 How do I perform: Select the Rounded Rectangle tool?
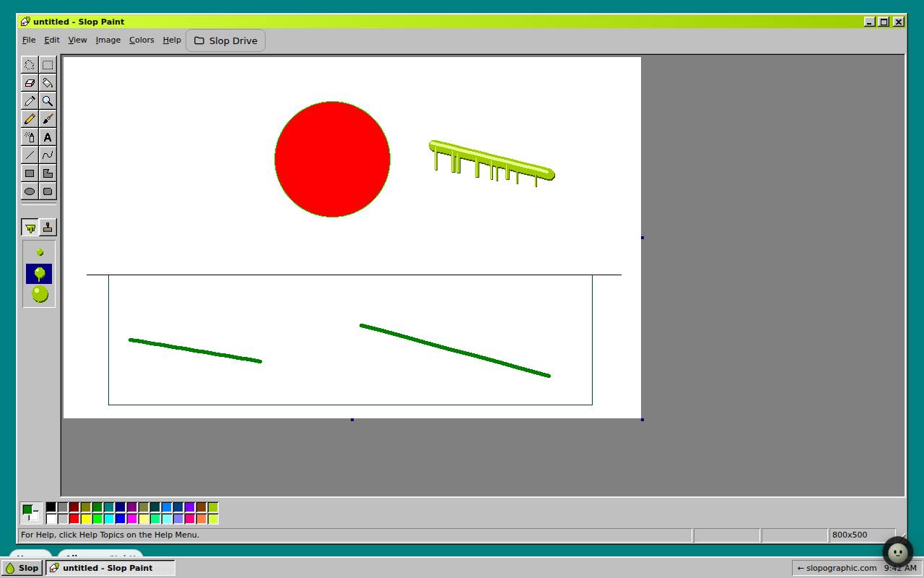click(x=48, y=191)
